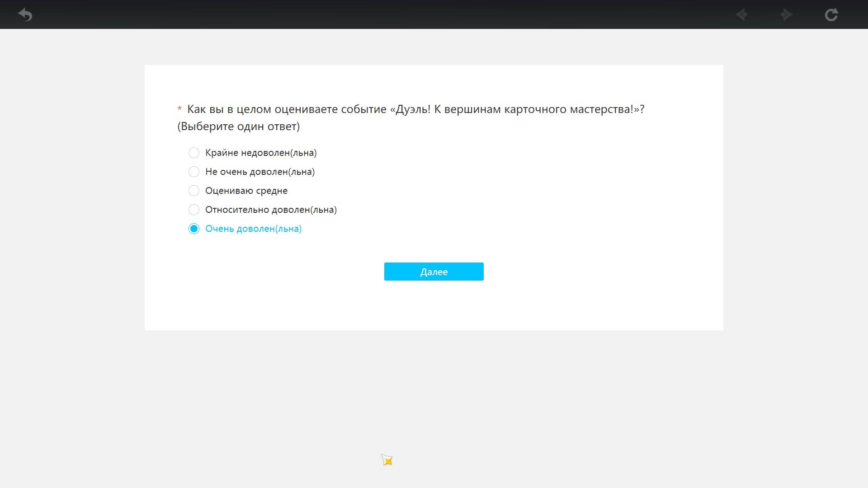This screenshot has width=868, height=488.
Task: Reload the survey page with refresh icon
Action: (x=831, y=15)
